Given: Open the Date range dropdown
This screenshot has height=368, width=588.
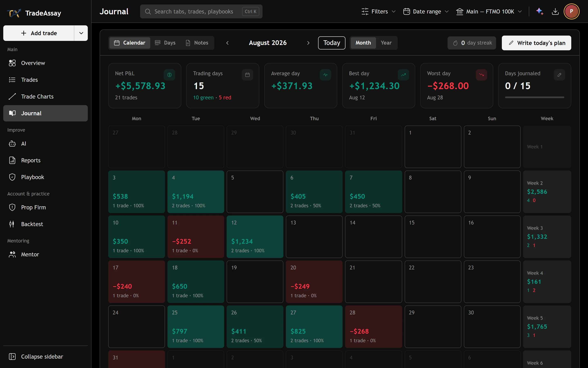Looking at the screenshot, I should pyautogui.click(x=426, y=11).
